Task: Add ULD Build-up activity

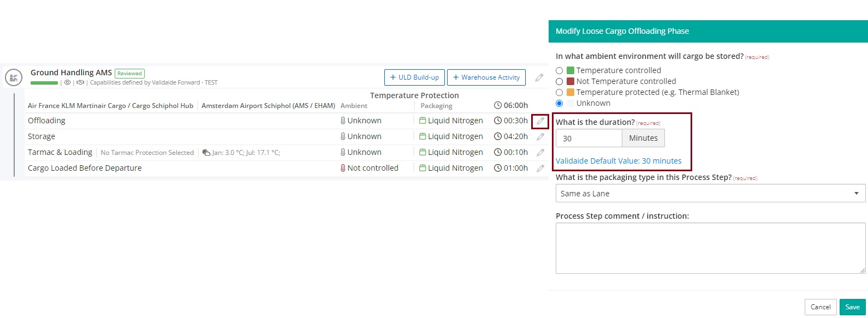Action: pyautogui.click(x=414, y=77)
